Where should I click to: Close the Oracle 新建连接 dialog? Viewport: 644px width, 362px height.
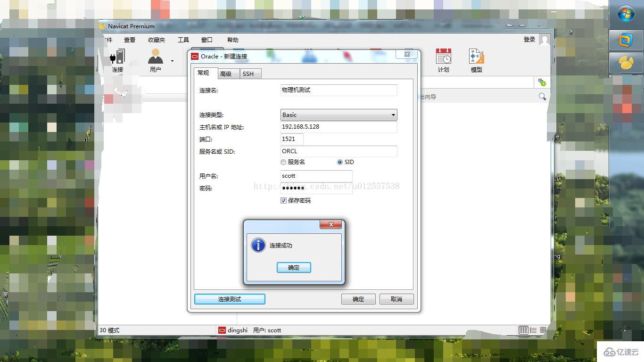407,55
